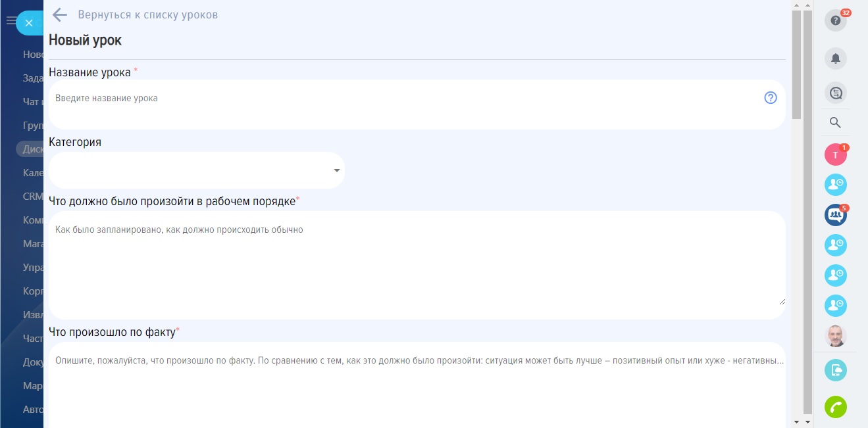The height and width of the screenshot is (428, 868).
Task: Open 'Извл' item in left menu
Action: click(x=33, y=314)
